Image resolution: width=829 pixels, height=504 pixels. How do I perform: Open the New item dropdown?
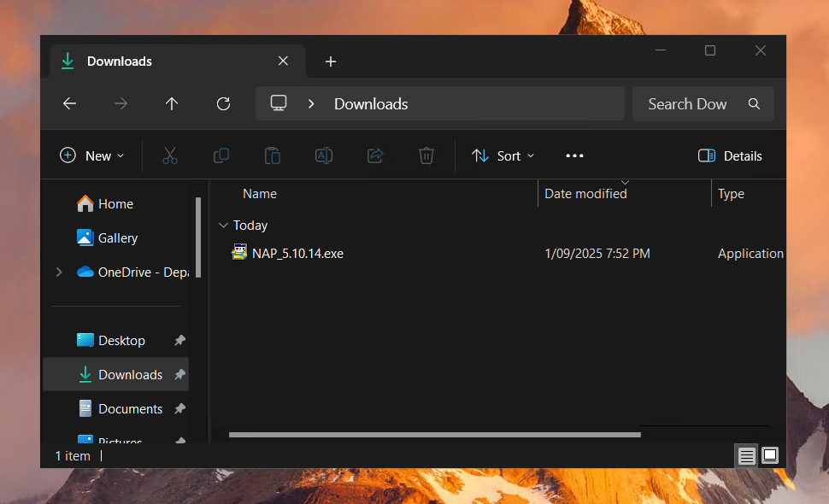(x=91, y=155)
